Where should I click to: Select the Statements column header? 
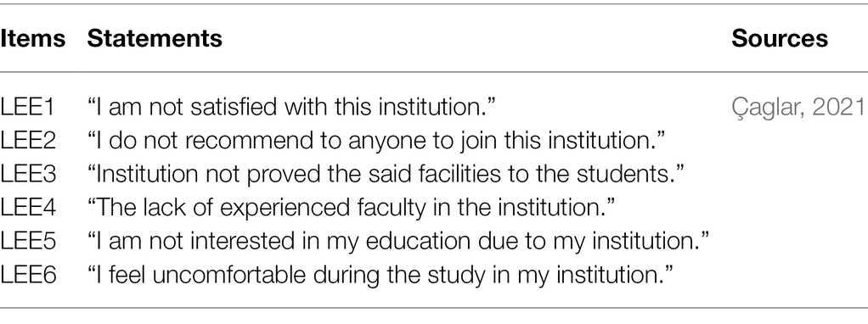[155, 38]
